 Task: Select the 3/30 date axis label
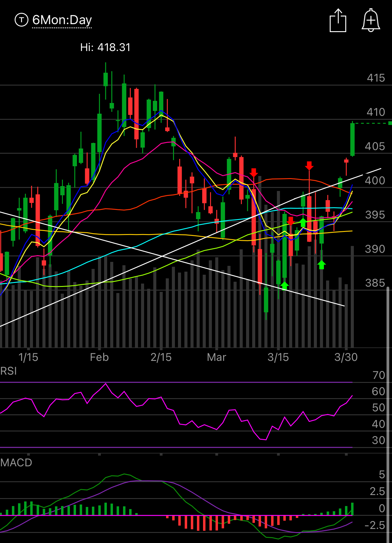tap(346, 357)
